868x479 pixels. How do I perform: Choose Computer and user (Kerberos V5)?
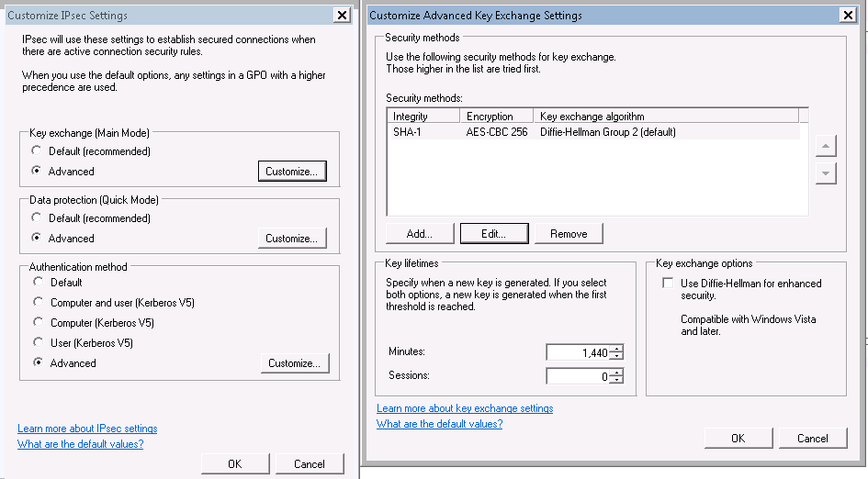click(39, 302)
